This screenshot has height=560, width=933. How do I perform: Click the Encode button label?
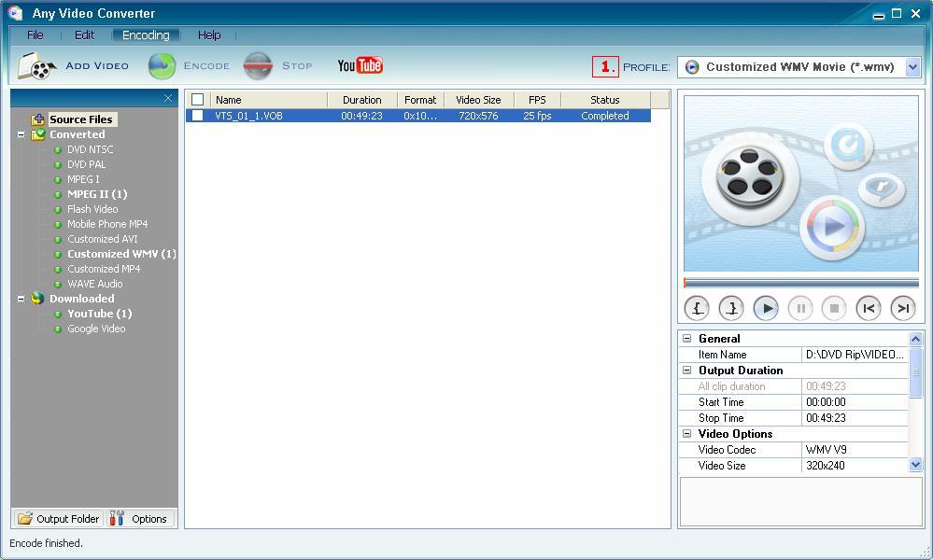click(206, 66)
